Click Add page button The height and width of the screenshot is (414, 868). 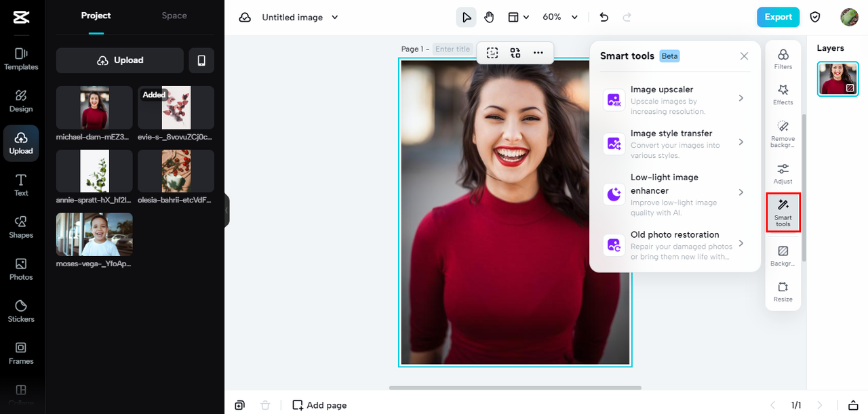pos(319,405)
